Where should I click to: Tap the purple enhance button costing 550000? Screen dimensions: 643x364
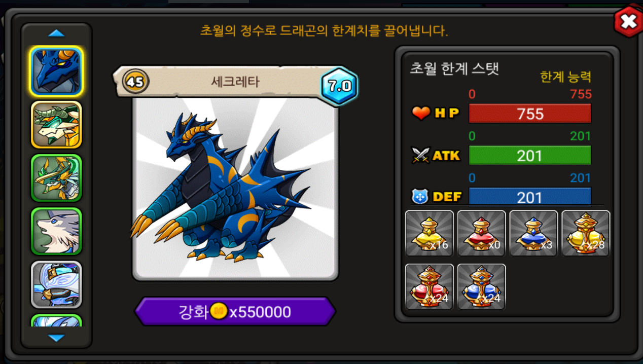tap(235, 311)
